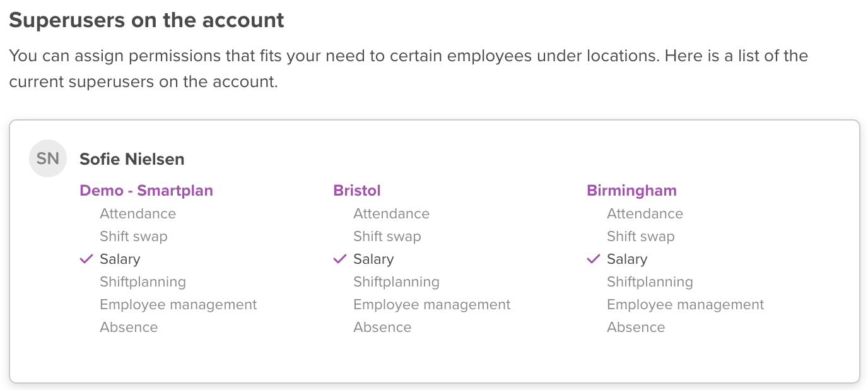Enable Absence under Demo - Smartplan

coord(129,328)
